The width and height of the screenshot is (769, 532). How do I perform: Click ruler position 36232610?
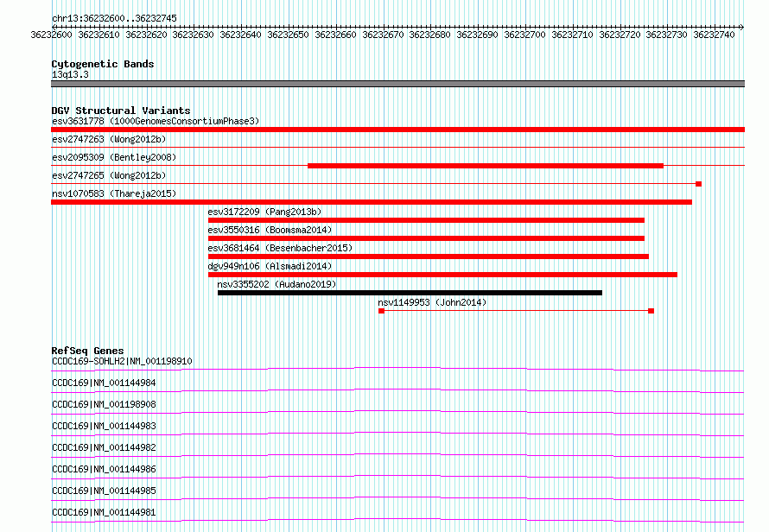pos(99,35)
